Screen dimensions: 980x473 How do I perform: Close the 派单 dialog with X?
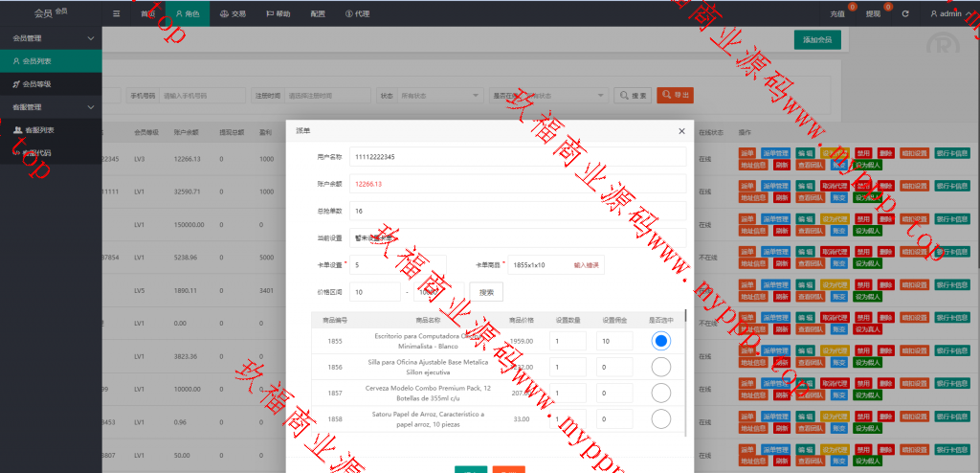coord(681,131)
